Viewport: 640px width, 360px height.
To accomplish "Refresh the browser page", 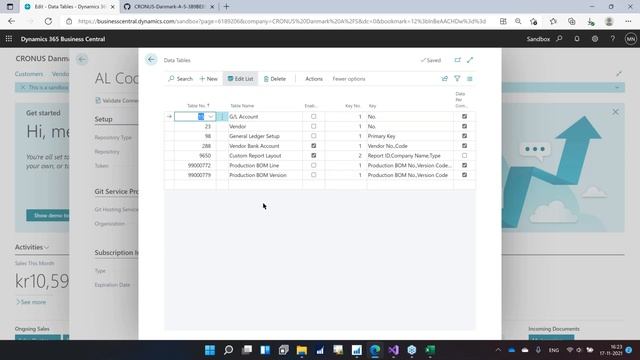I will [48, 21].
